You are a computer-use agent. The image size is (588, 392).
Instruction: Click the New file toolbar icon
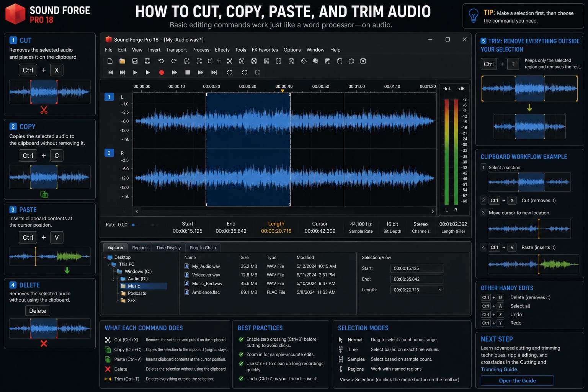point(110,61)
